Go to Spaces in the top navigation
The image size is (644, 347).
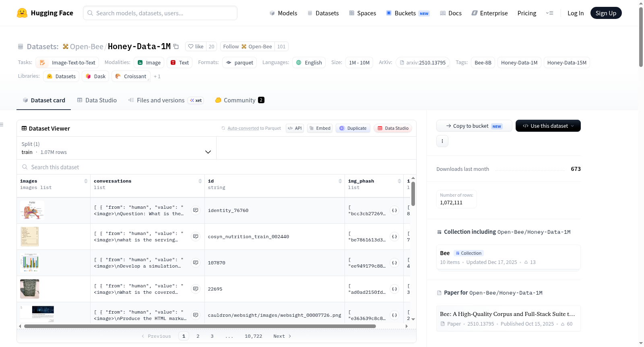pos(362,13)
